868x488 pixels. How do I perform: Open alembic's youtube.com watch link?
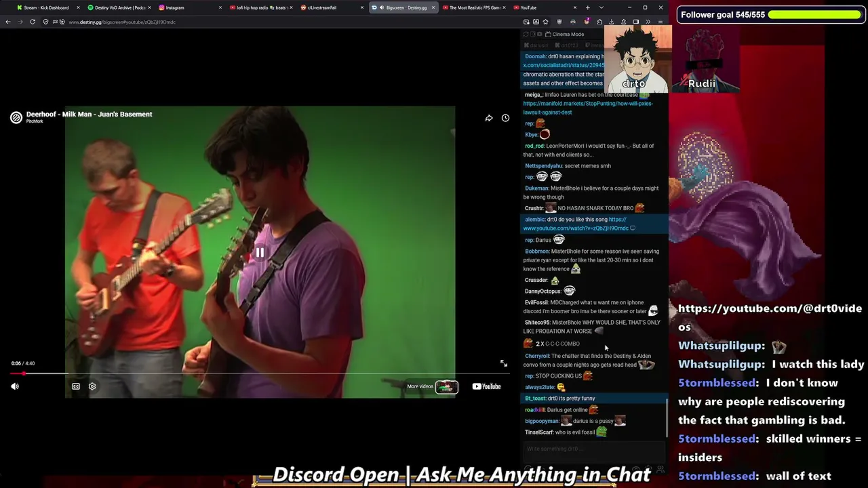coord(577,224)
